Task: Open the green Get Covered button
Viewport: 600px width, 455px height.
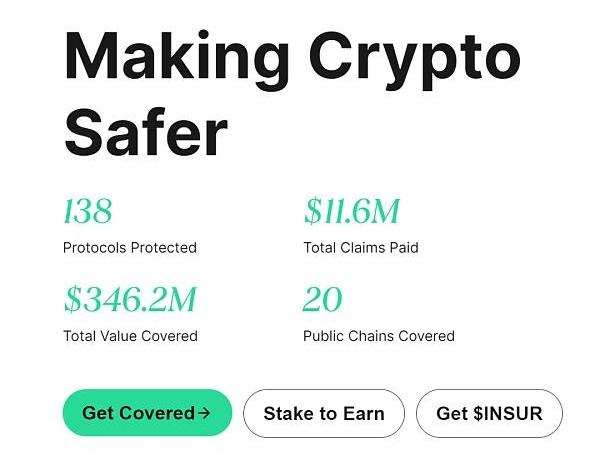Action: 147,413
